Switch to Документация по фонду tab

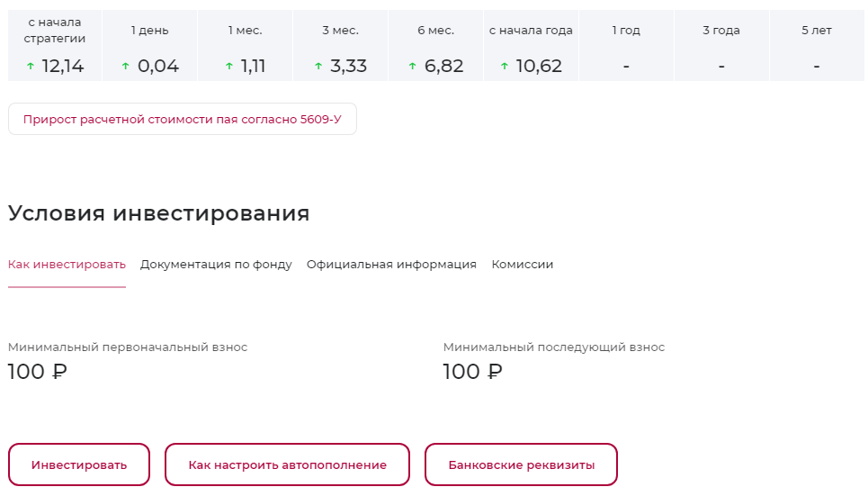point(216,265)
